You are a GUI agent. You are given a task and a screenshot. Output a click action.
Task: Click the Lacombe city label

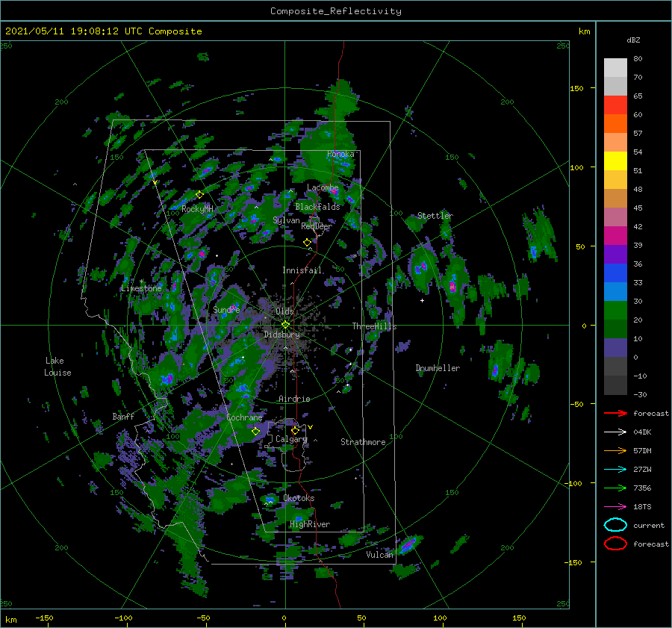[x=323, y=187]
